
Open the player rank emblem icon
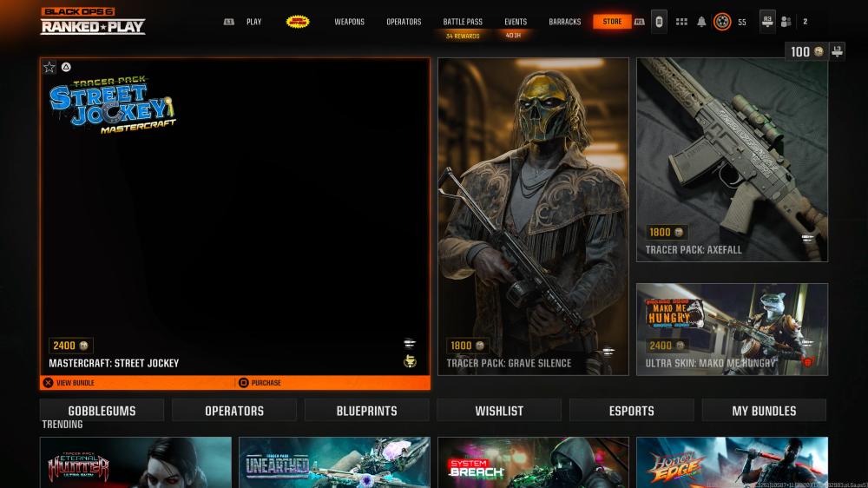coord(722,22)
